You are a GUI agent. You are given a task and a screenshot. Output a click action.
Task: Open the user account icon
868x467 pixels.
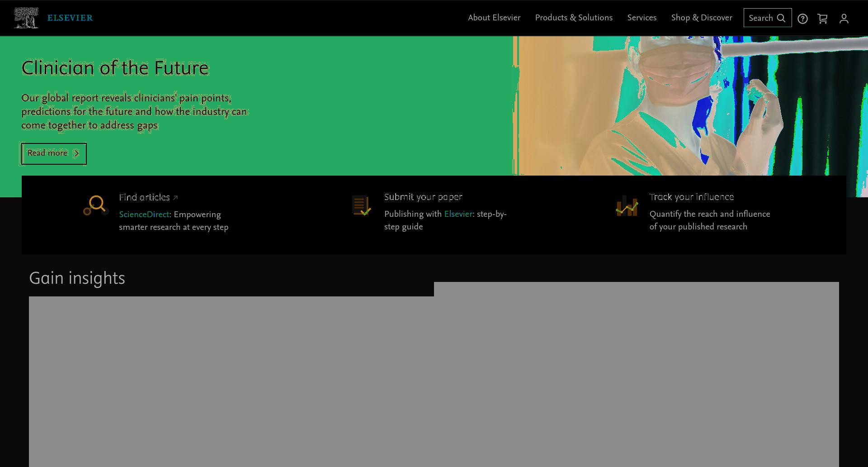coord(844,19)
